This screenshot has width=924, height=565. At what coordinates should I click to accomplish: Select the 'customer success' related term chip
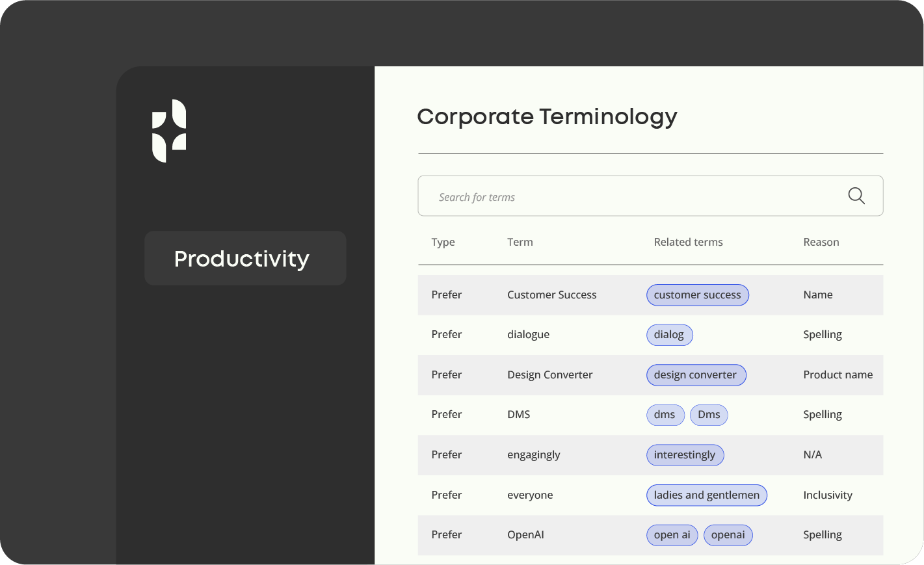[697, 295]
